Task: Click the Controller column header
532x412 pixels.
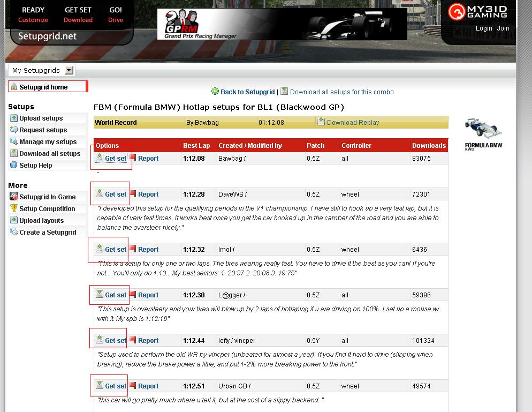Action: (356, 145)
